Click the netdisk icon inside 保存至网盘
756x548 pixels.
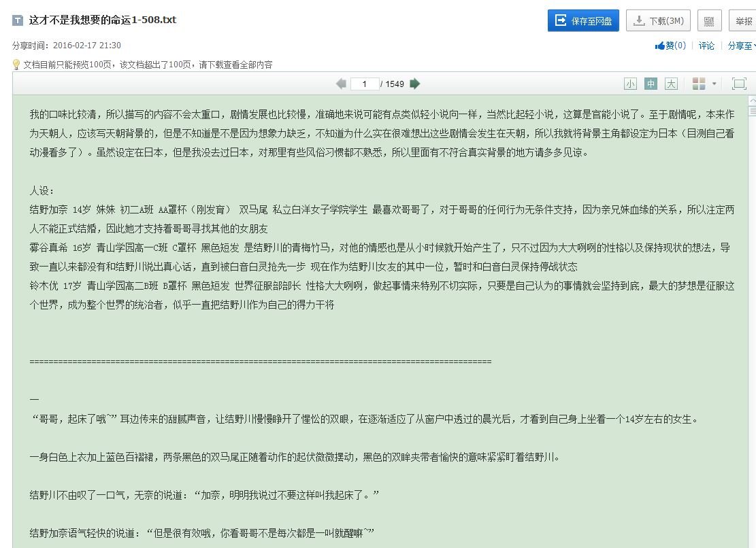click(560, 20)
